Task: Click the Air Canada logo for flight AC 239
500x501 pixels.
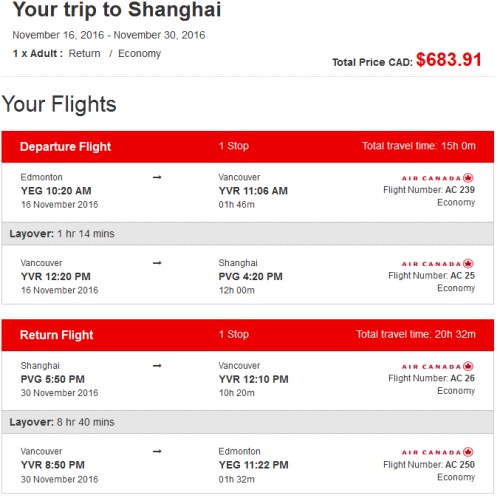Action: pyautogui.click(x=437, y=178)
